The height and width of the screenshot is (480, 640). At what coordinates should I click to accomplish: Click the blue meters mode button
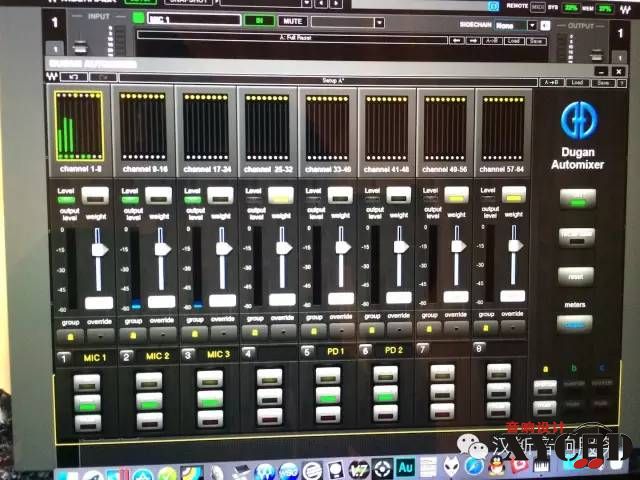pos(575,324)
